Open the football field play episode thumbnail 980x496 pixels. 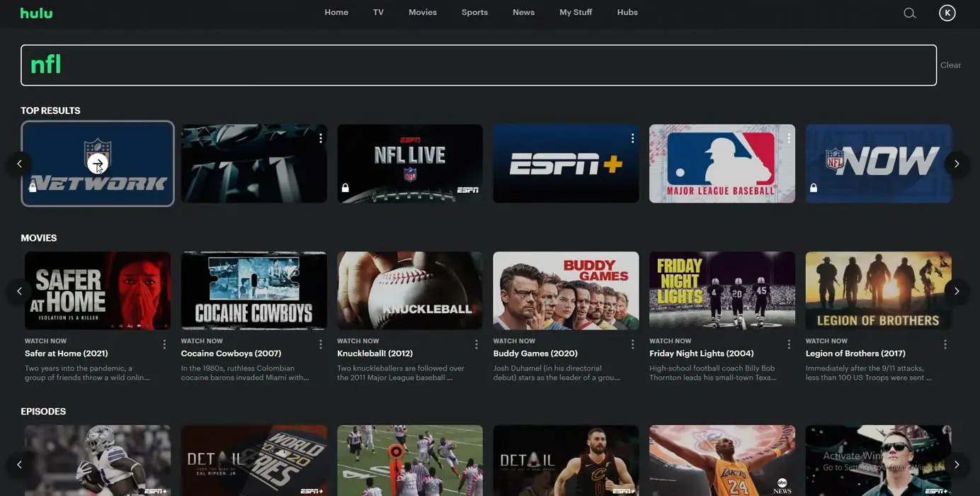pos(410,461)
